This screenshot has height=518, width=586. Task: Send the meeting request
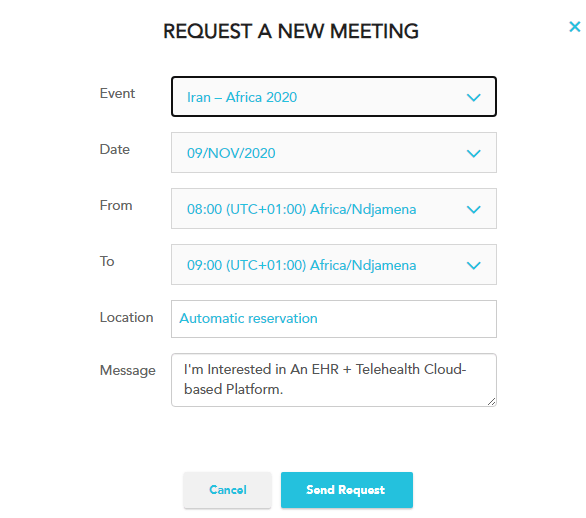[347, 490]
